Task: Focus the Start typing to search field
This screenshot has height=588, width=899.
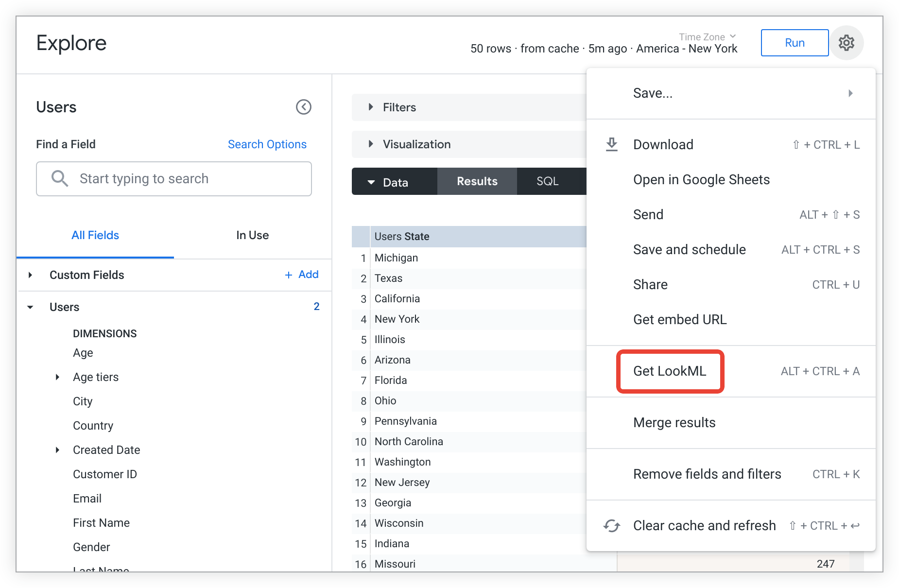Action: click(185, 179)
